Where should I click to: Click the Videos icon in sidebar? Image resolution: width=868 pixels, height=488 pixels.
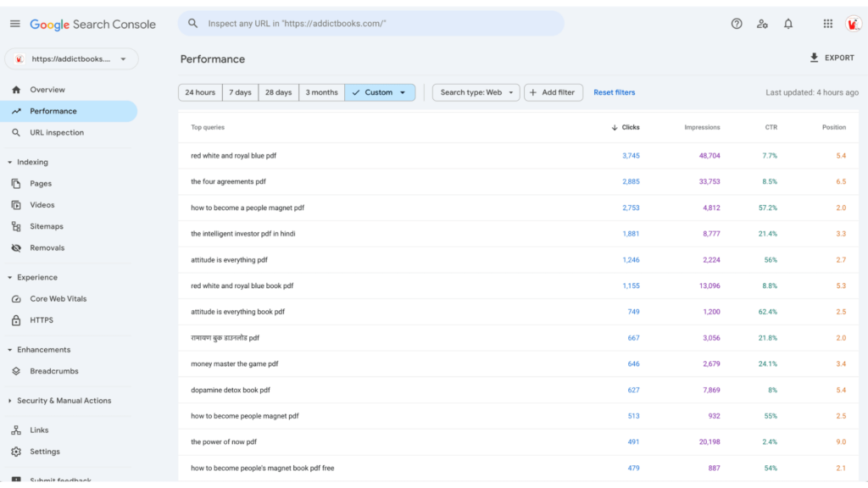point(16,205)
